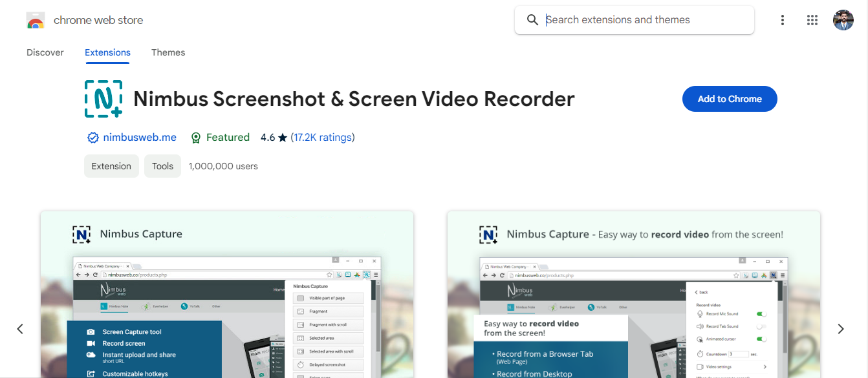868x378 pixels.
Task: Click the Extension category chip
Action: [111, 166]
